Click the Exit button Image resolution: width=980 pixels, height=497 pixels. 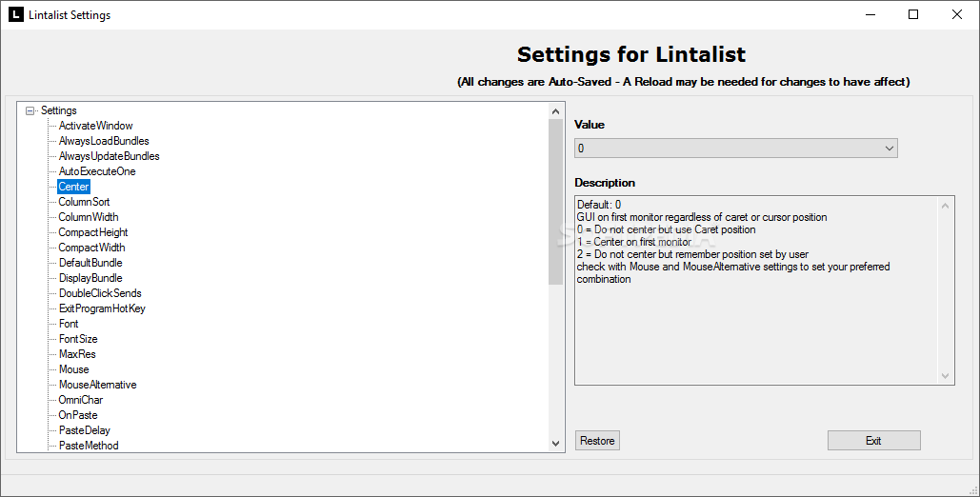pyautogui.click(x=873, y=441)
